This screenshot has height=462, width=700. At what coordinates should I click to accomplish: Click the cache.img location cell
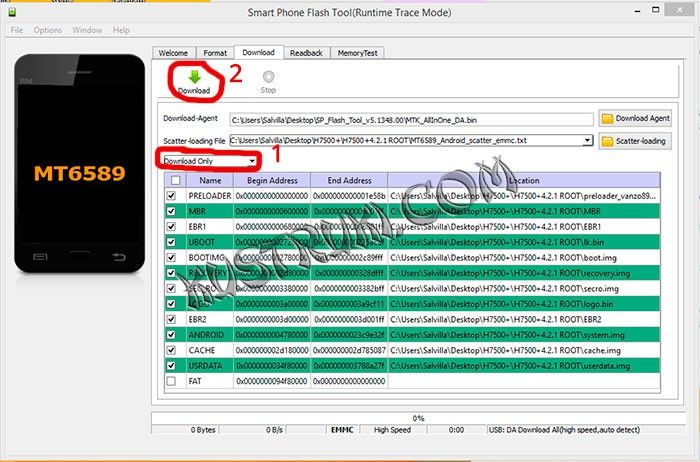[524, 350]
